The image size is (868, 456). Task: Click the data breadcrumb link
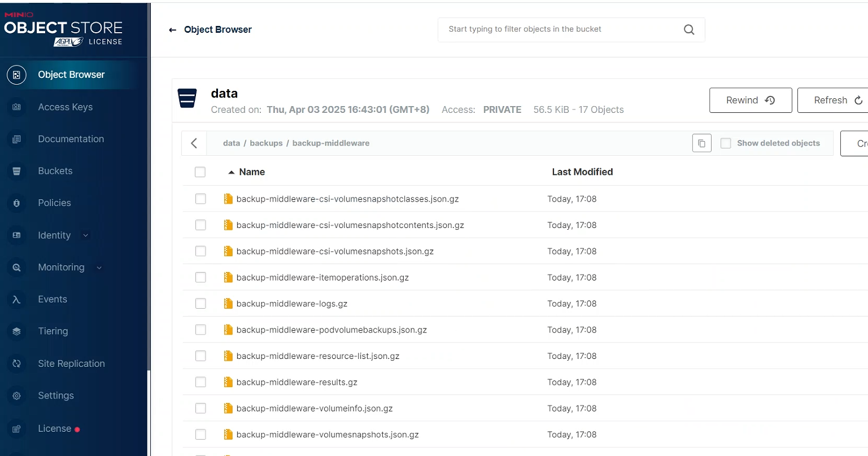(x=232, y=143)
